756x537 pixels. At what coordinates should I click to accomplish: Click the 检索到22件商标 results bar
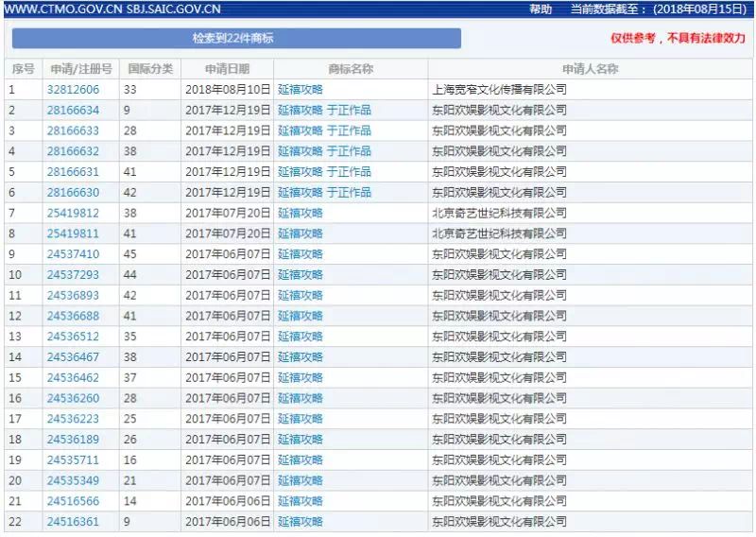[x=236, y=38]
